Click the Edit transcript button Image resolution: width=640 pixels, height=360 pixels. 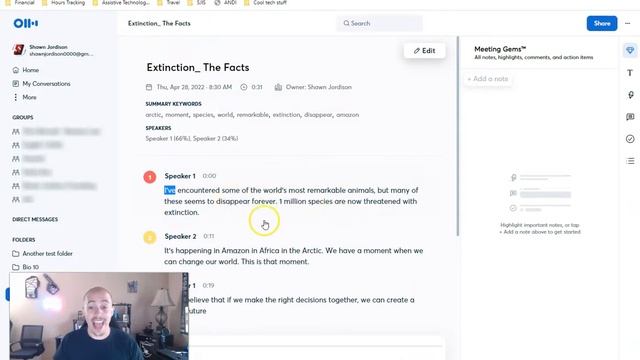point(424,51)
